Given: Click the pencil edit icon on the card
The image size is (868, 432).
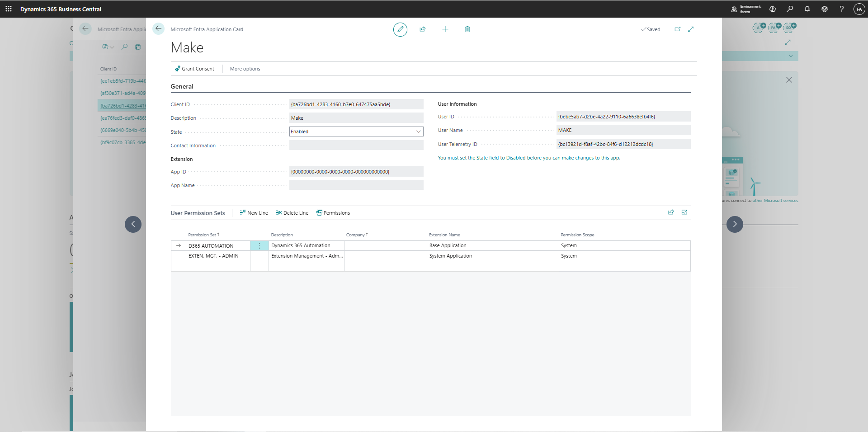Looking at the screenshot, I should click(400, 29).
